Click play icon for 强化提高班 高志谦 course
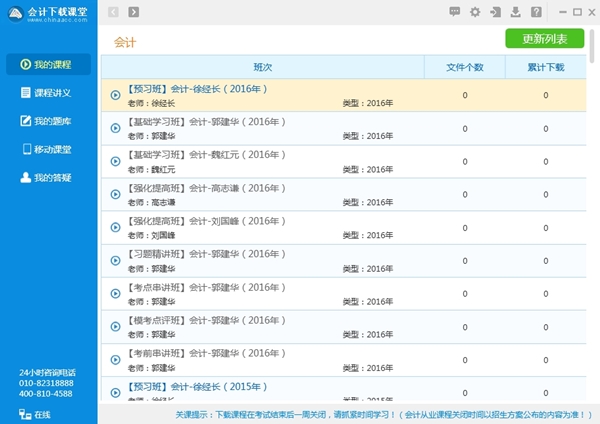Screen dimensions: 600x424 [x=115, y=194]
